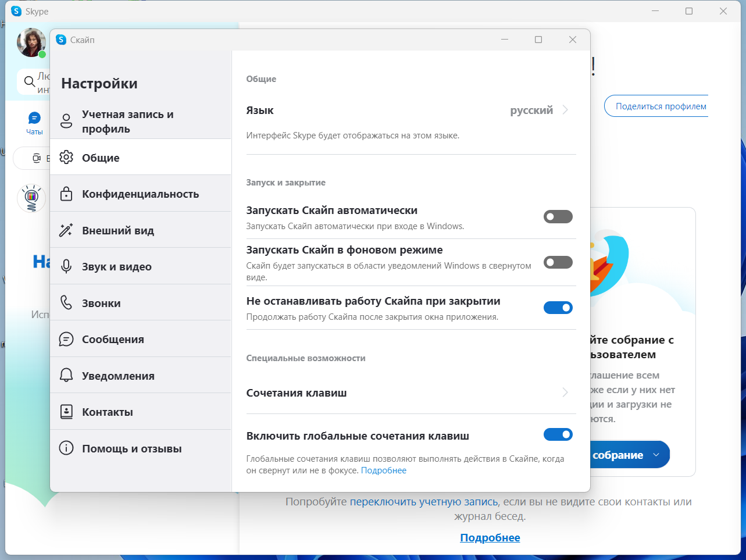
Task: Click the Настройки heading
Action: click(99, 84)
